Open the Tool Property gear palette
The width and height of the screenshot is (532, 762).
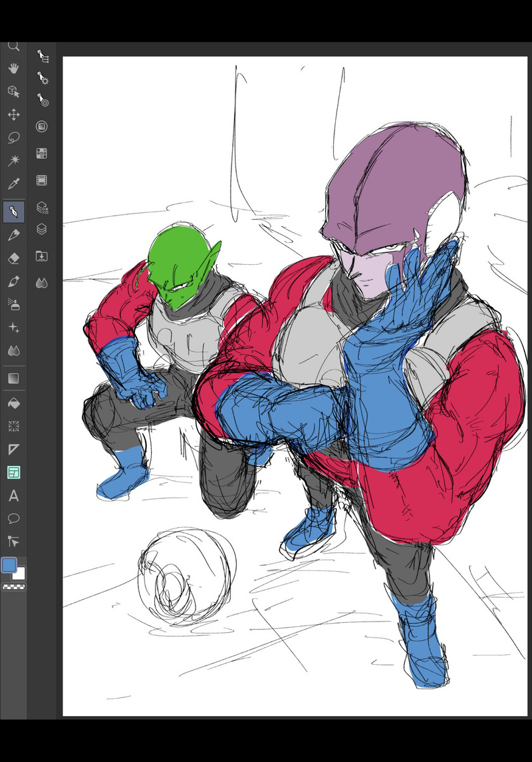coord(43,78)
